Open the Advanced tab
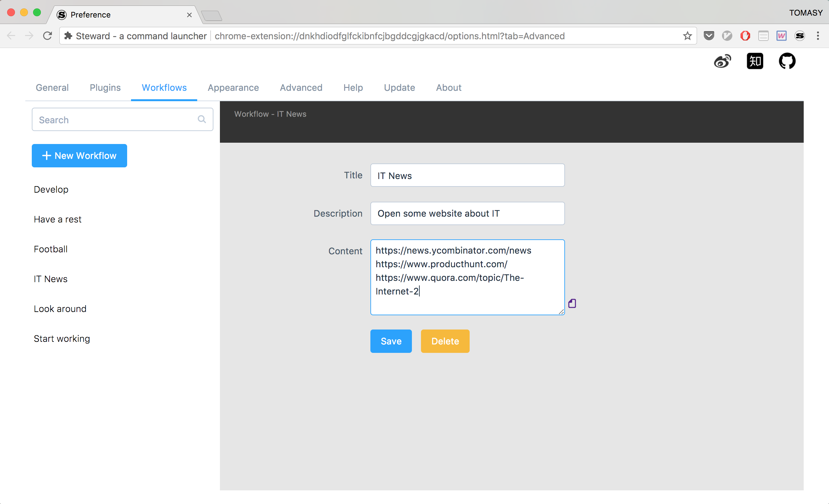Viewport: 829px width, 504px height. tap(301, 88)
